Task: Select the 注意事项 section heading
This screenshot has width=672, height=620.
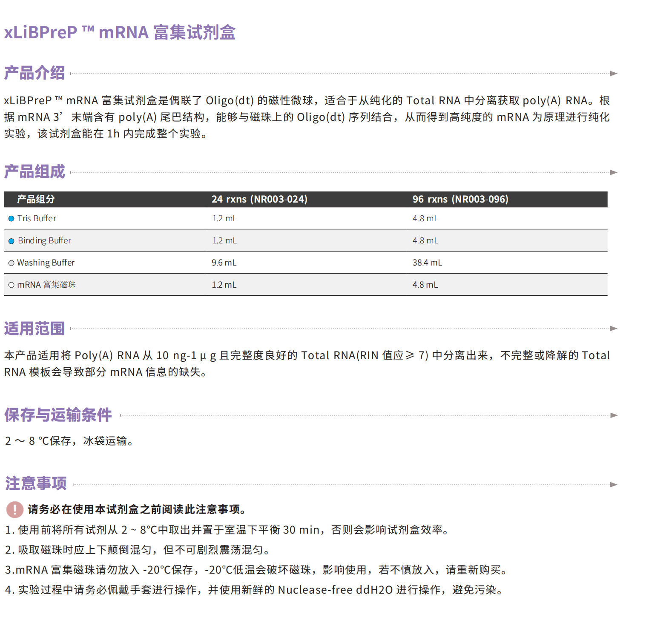Action: (36, 483)
